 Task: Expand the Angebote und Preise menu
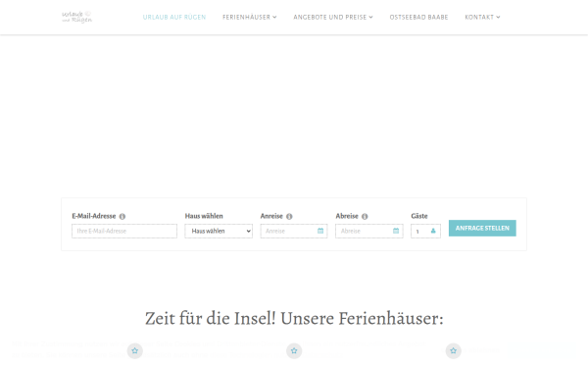tap(333, 18)
